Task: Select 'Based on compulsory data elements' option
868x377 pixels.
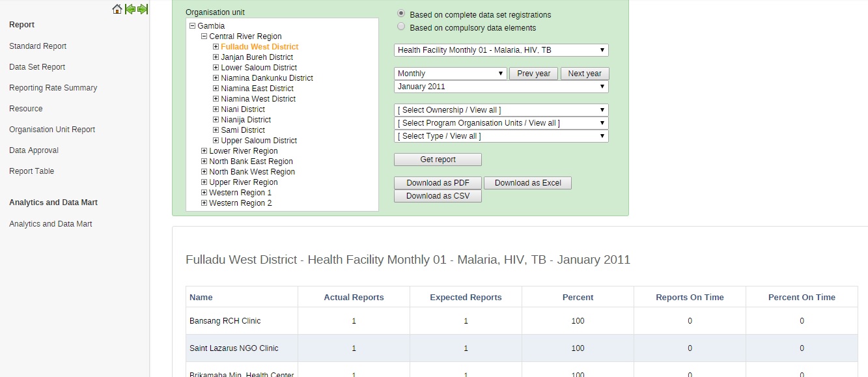Action: (x=401, y=27)
